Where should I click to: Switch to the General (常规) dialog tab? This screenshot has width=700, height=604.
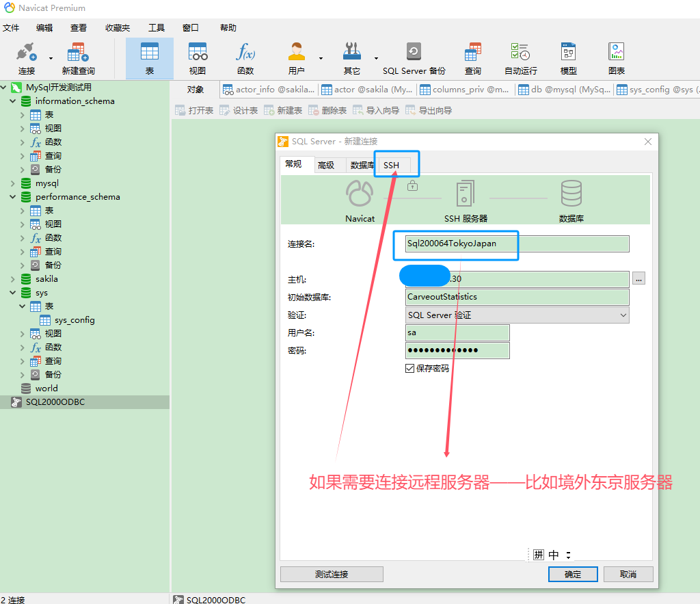pyautogui.click(x=293, y=164)
